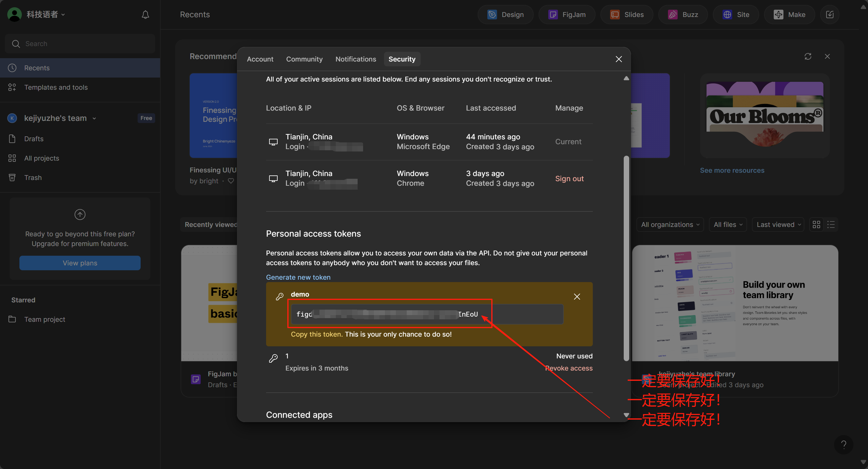Click the View plans button
This screenshot has height=469, width=868.
(80, 263)
